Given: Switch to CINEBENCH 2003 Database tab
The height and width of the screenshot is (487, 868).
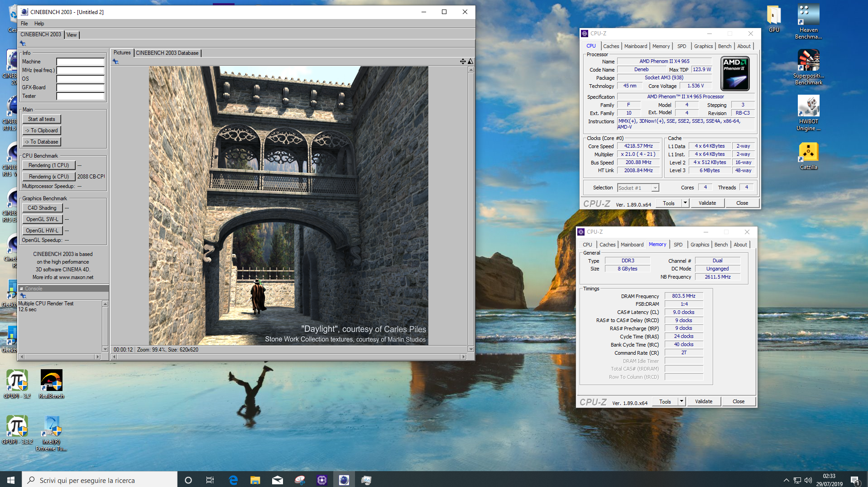Looking at the screenshot, I should pos(167,53).
